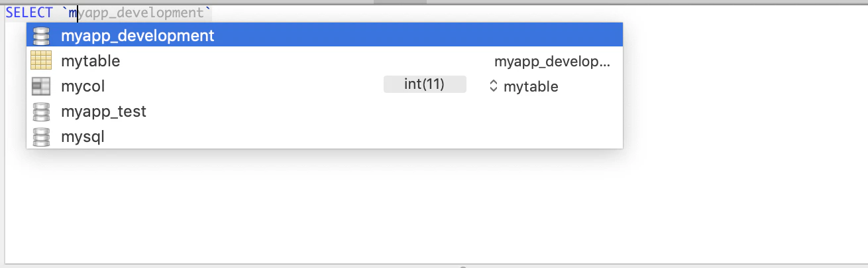
Task: Choose the highlighted myapp_development suggestion
Action: pos(137,36)
